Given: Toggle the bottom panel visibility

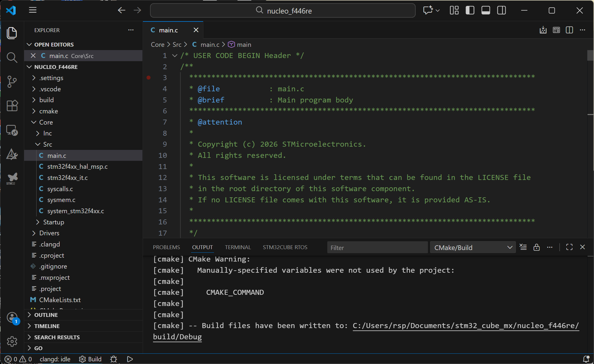Looking at the screenshot, I should (x=486, y=11).
